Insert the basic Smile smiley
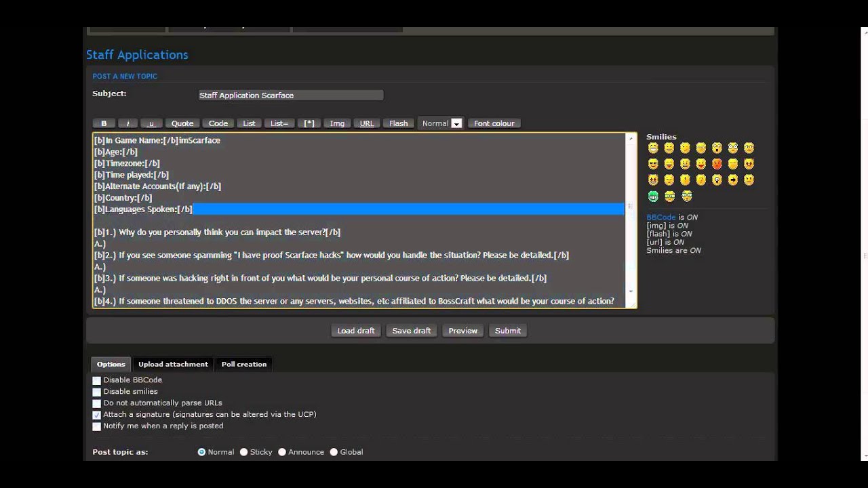This screenshot has height=488, width=868. tap(669, 148)
